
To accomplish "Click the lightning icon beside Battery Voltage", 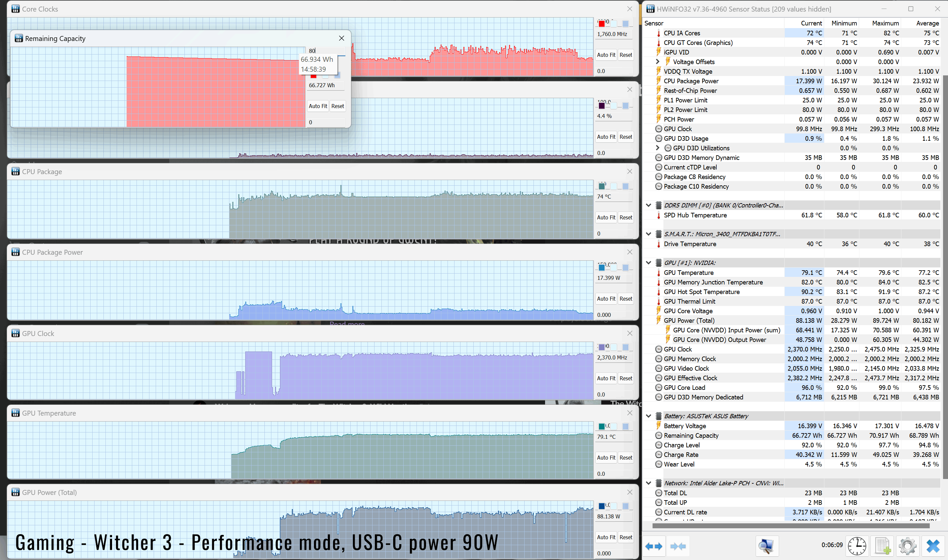I will click(x=658, y=426).
